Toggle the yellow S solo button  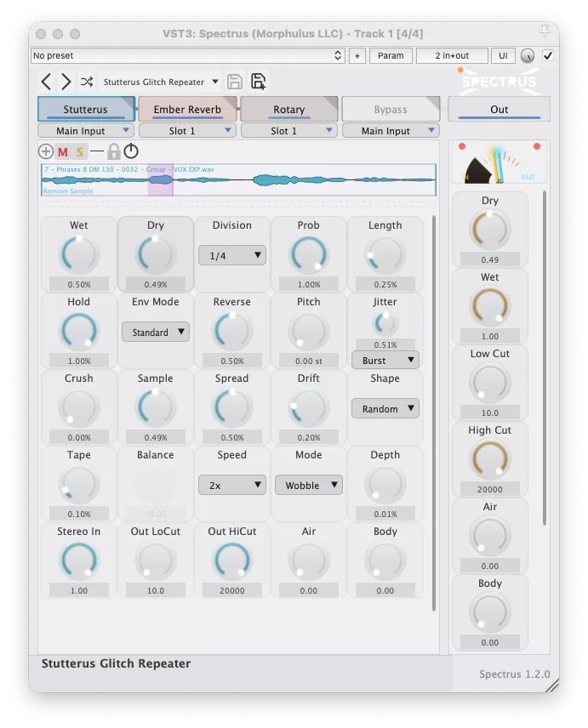click(x=80, y=152)
